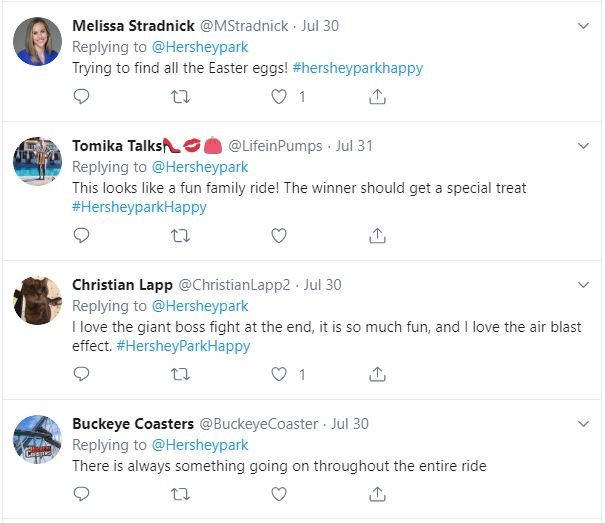Open the dropdown on Buckeye Coasters' tweet
Viewport: 605px width, 523px height.
pyautogui.click(x=584, y=423)
